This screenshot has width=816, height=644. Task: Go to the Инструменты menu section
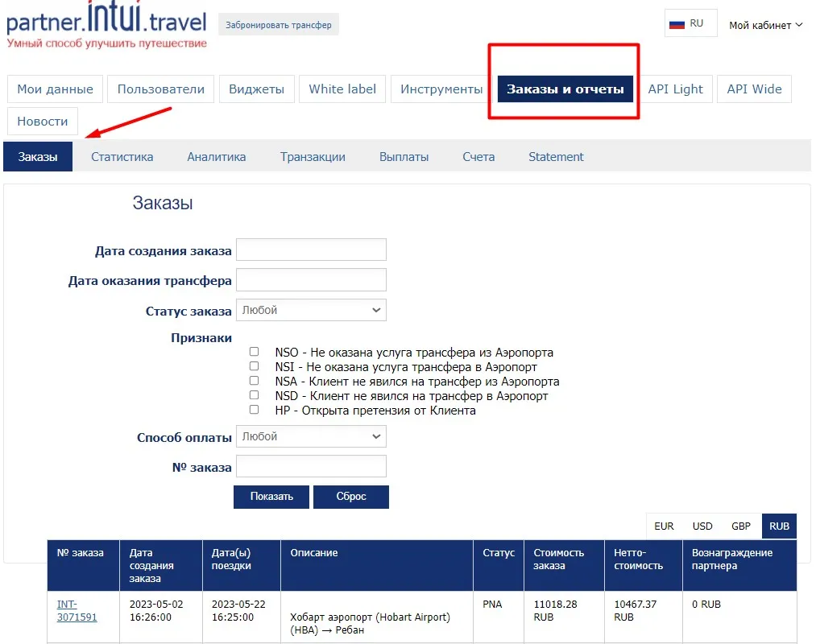tap(441, 89)
